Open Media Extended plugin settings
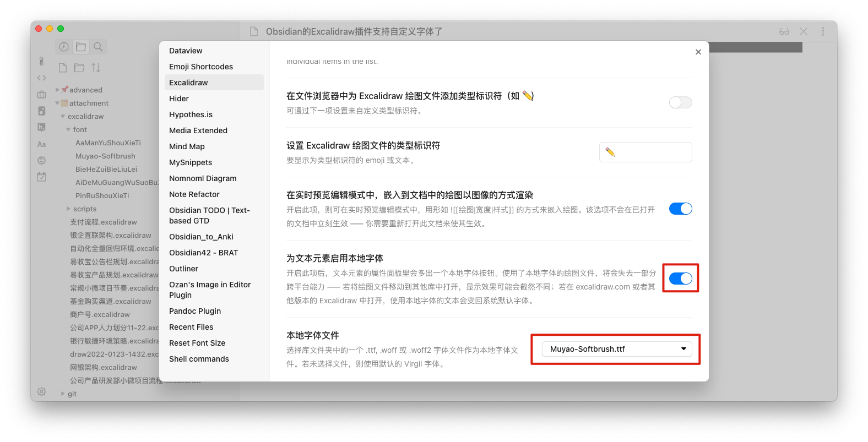Screen dimensions: 868x442 click(214, 130)
